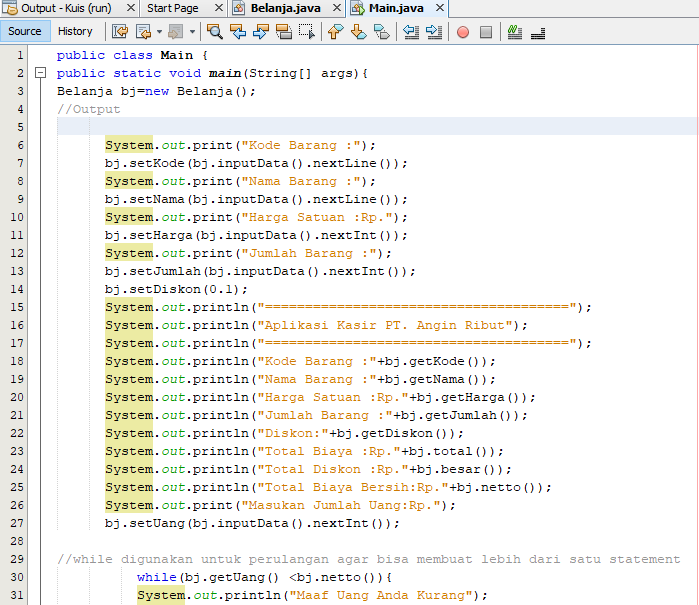Click "bj.setJumlah" on line 13
The height and width of the screenshot is (605, 699).
153,272
